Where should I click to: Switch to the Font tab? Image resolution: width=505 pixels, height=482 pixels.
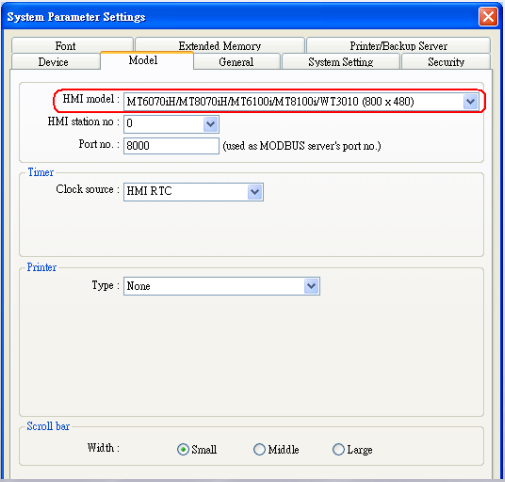coord(72,45)
